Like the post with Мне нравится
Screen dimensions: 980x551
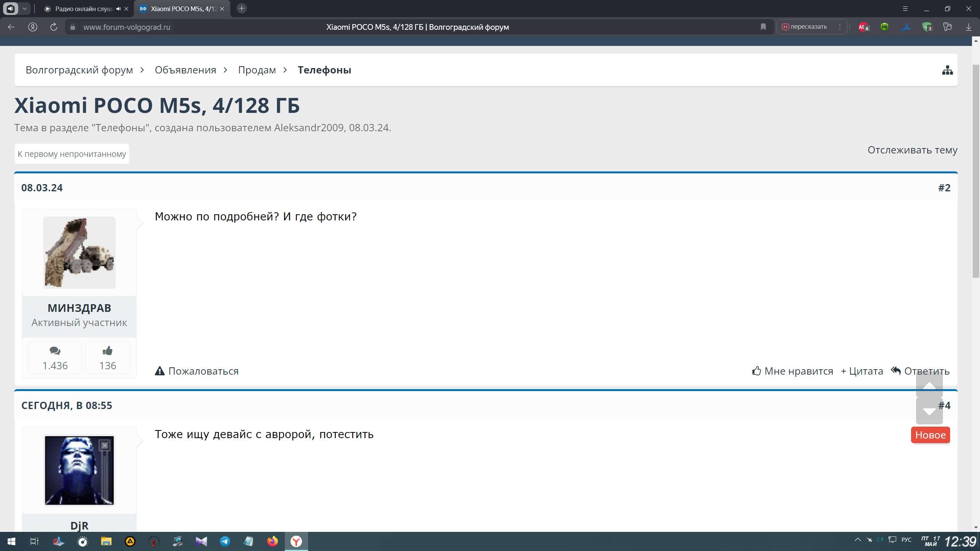coord(792,371)
